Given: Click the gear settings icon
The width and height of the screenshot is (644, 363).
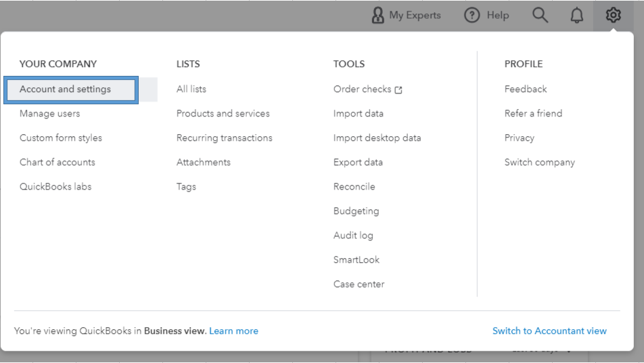Looking at the screenshot, I should tap(613, 15).
